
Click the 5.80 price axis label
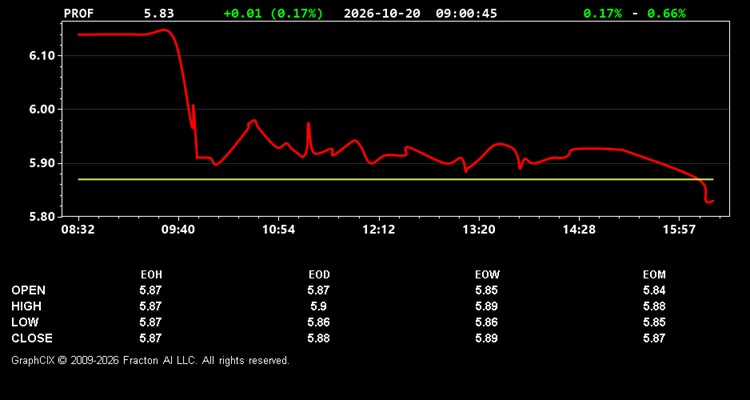(x=43, y=217)
